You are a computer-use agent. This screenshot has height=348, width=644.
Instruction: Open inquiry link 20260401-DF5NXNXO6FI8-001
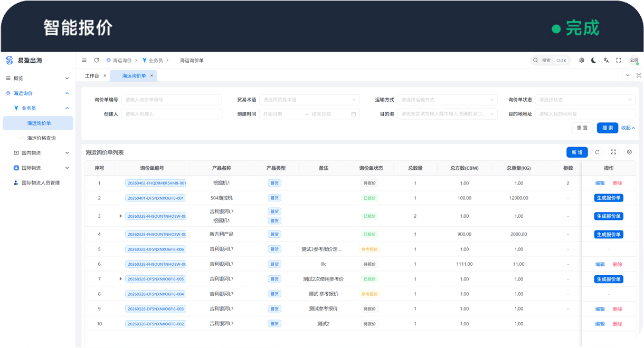[x=155, y=198]
